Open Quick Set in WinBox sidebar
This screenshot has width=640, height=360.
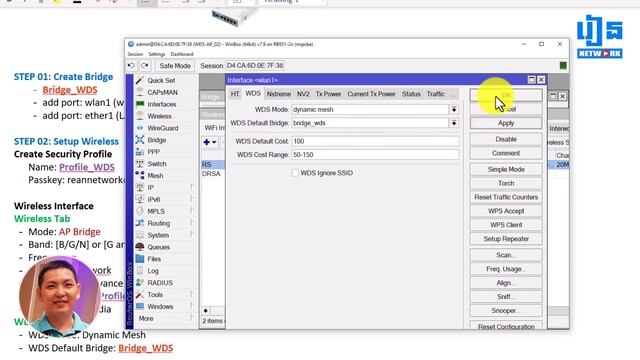161,80
